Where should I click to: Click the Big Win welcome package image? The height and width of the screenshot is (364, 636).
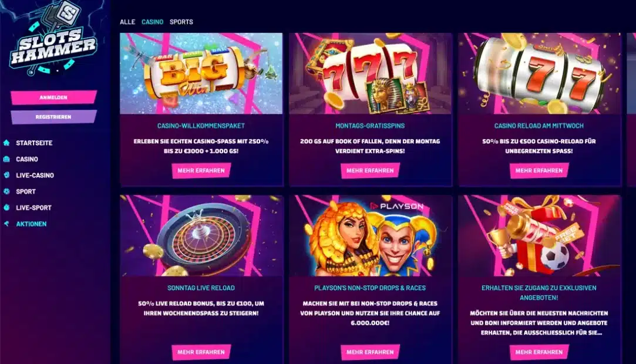coord(201,73)
